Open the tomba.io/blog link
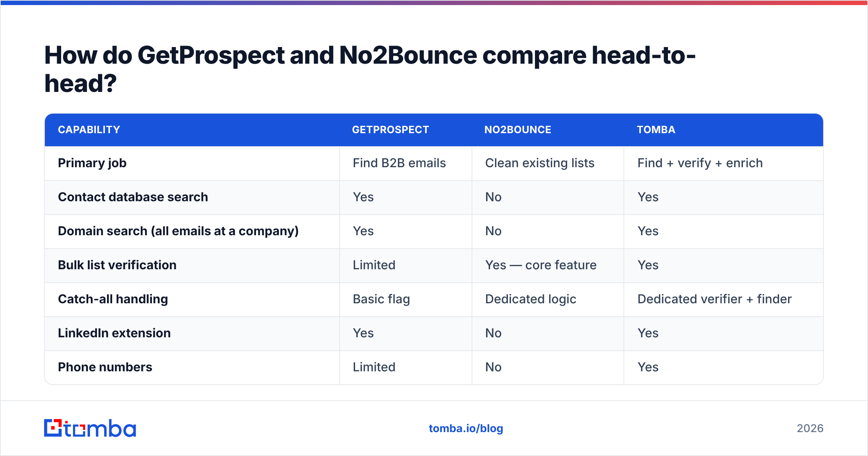Viewport: 868px width, 456px height. pos(466,428)
